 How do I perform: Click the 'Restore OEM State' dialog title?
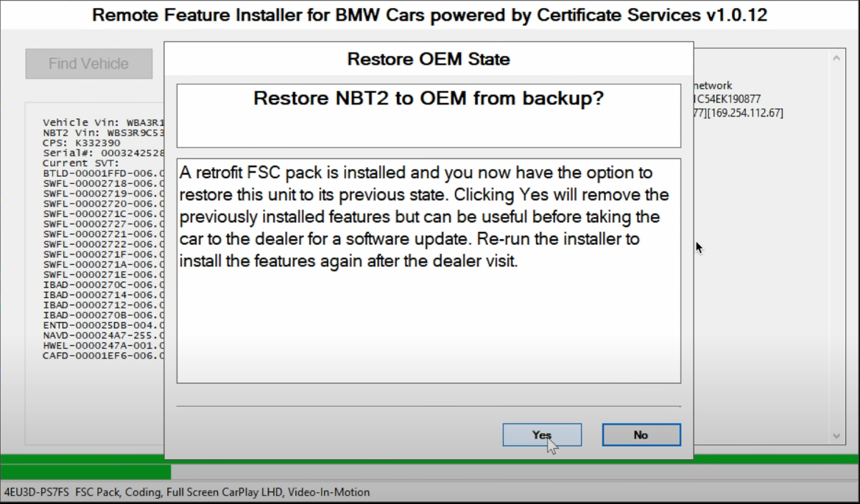click(429, 59)
